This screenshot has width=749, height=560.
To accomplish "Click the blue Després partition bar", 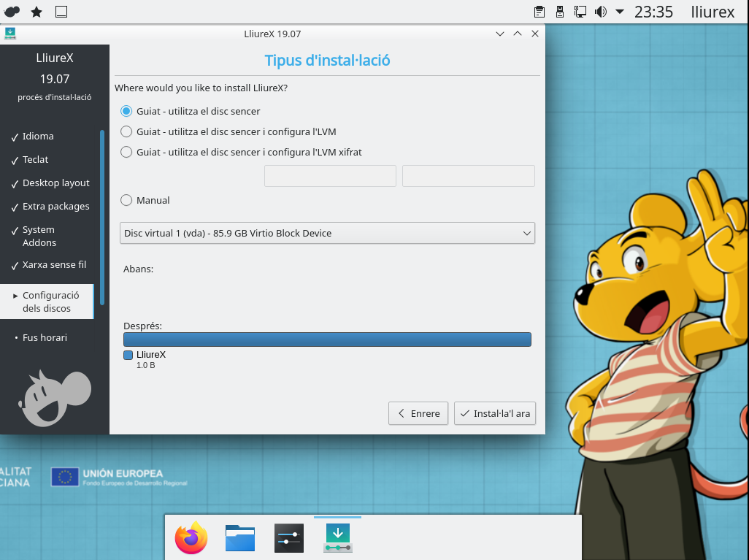I will pyautogui.click(x=327, y=340).
